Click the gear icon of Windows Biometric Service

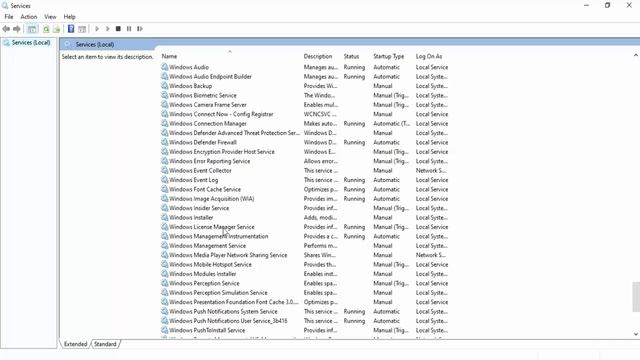(164, 95)
